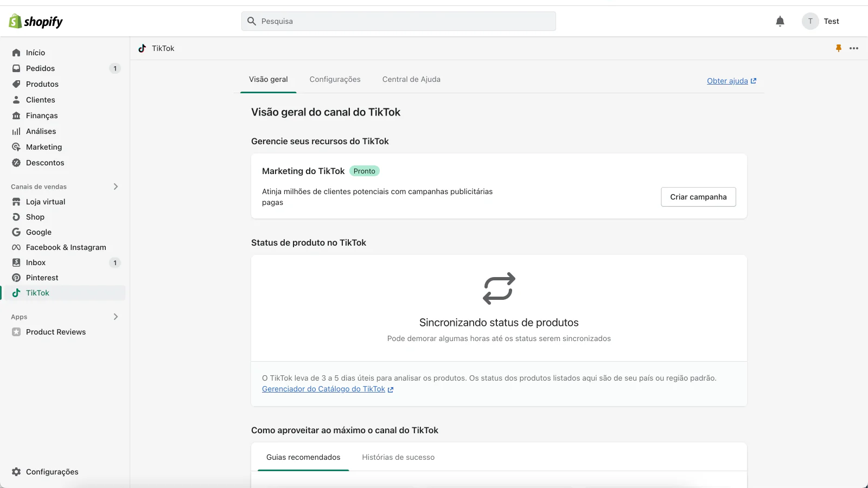Viewport: 868px width, 488px height.
Task: Click the Pedidos count badge
Action: 115,68
